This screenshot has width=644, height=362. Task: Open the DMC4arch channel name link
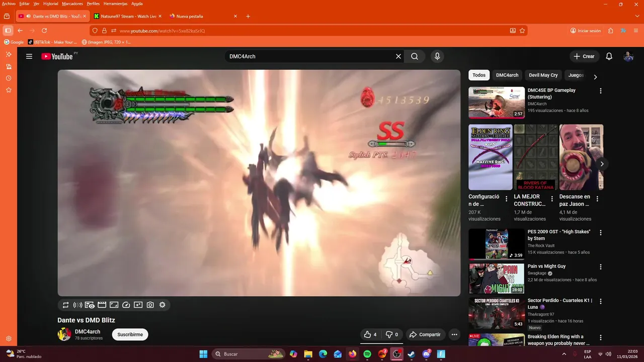point(88,332)
